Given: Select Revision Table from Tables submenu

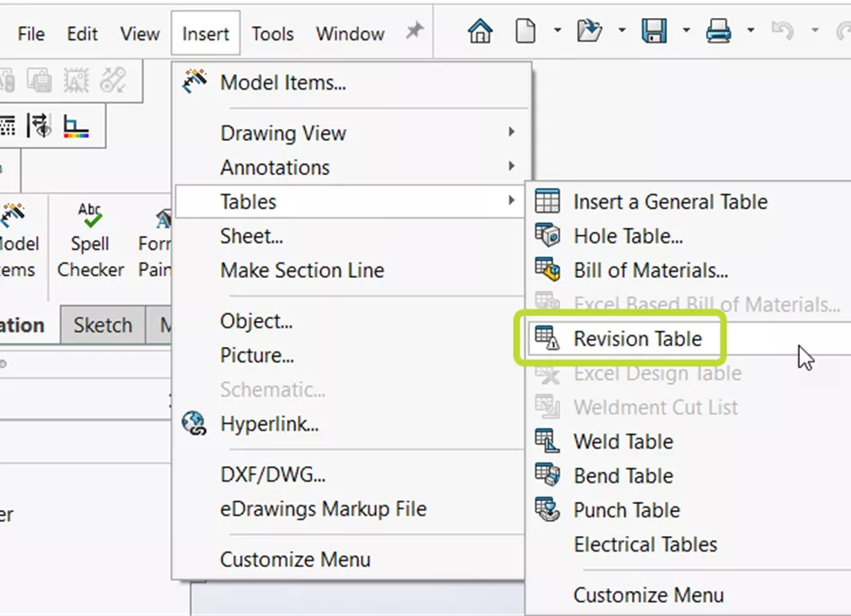Looking at the screenshot, I should click(x=638, y=339).
